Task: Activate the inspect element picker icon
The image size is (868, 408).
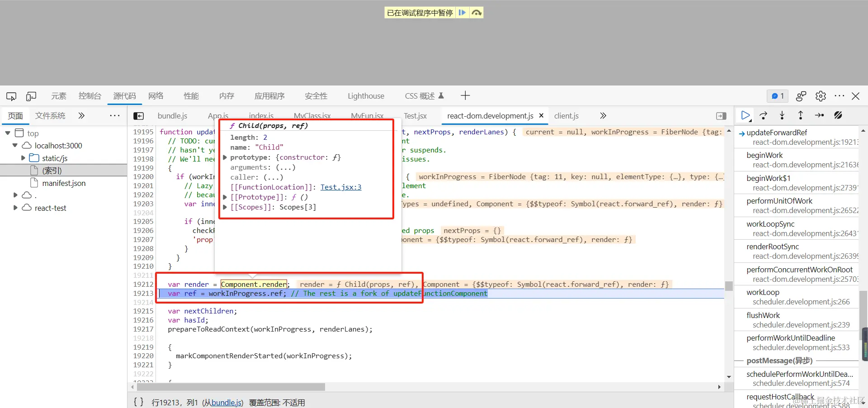Action: 11,96
